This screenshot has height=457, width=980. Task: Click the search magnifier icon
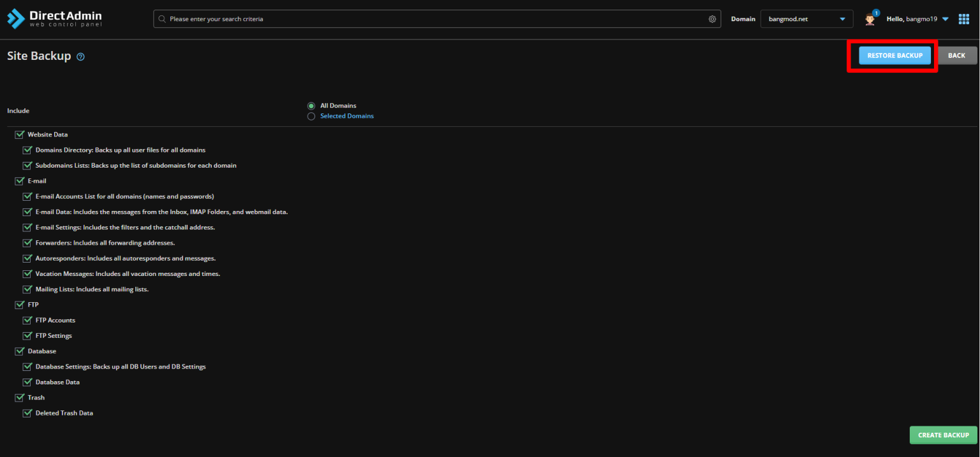click(x=161, y=18)
